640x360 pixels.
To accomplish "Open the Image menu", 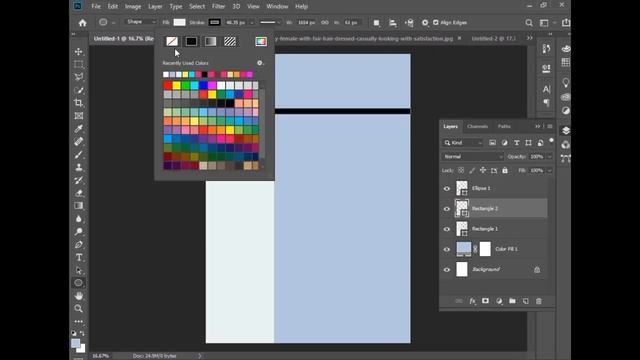I will click(x=133, y=7).
